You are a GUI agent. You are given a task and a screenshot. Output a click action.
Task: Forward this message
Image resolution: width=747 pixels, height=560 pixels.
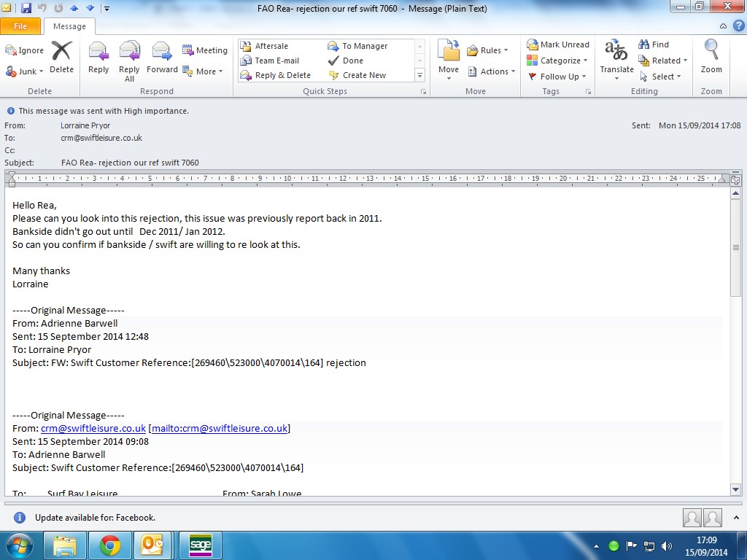coord(162,58)
